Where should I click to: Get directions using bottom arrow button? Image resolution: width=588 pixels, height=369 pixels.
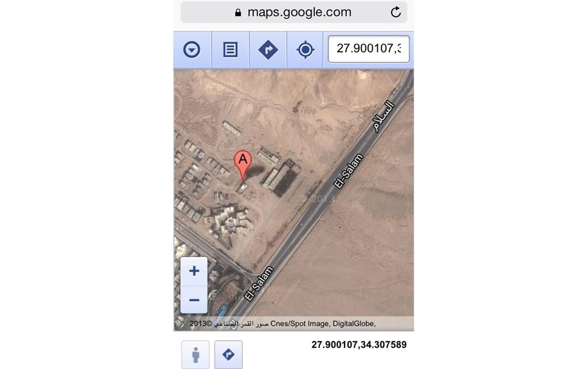click(x=228, y=355)
